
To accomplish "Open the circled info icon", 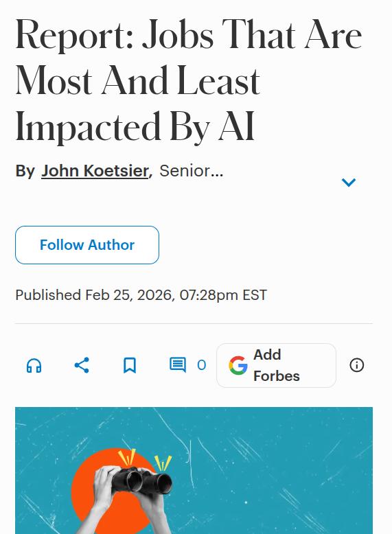I will (356, 365).
